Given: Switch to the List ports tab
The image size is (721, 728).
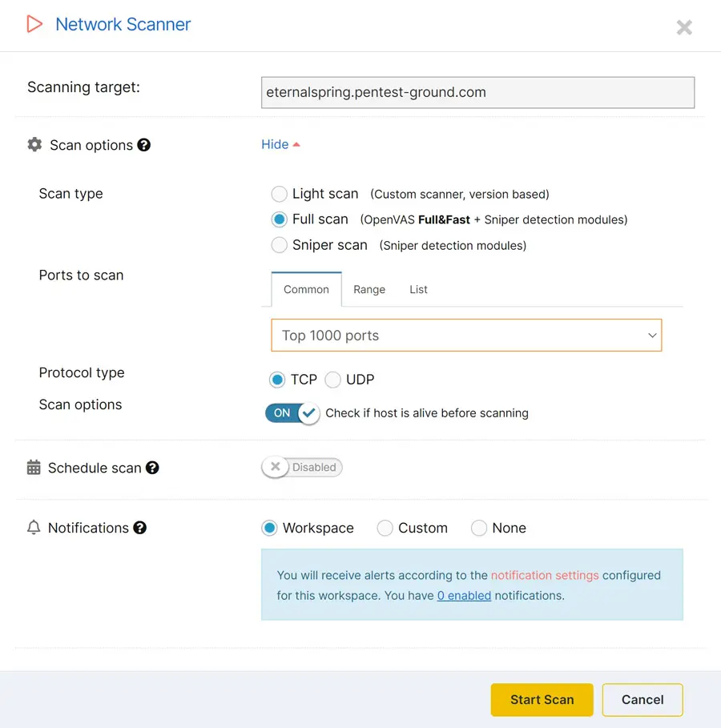Looking at the screenshot, I should 417,289.
